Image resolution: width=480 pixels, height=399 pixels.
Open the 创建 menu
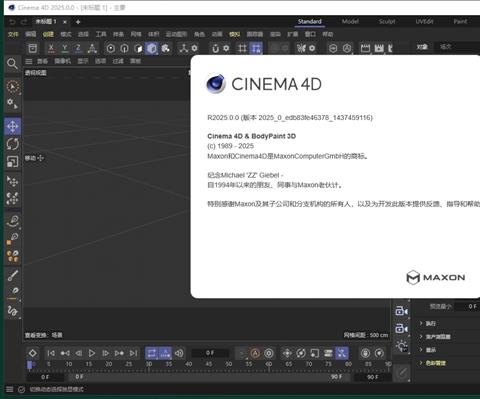(x=48, y=34)
